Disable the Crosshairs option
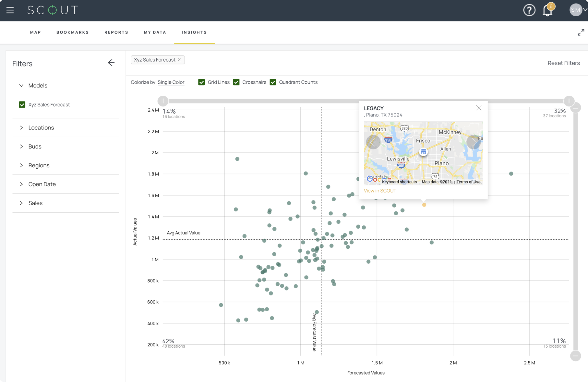Image resolution: width=588 pixels, height=382 pixels. [x=236, y=82]
